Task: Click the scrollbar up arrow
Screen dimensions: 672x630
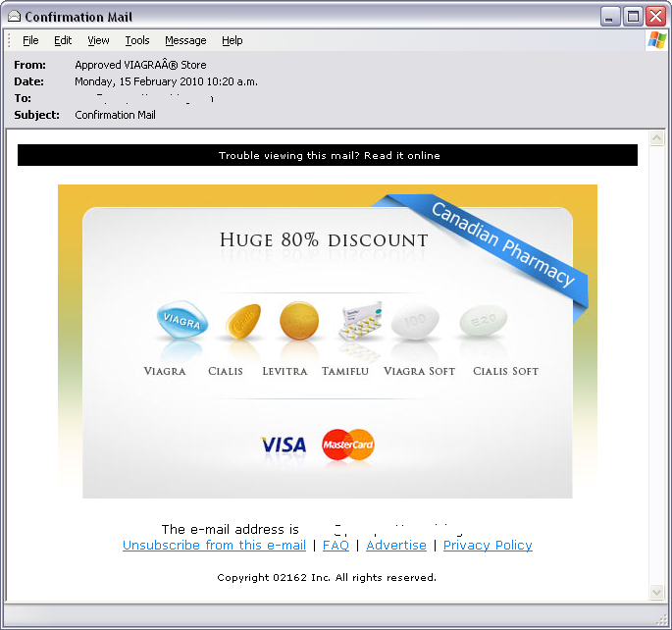Action: click(656, 138)
